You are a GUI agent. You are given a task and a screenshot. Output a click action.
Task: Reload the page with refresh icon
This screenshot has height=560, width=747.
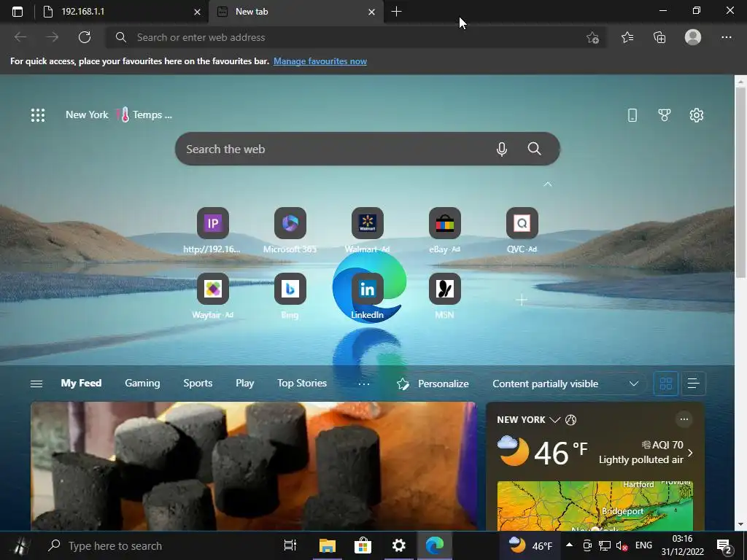point(85,37)
